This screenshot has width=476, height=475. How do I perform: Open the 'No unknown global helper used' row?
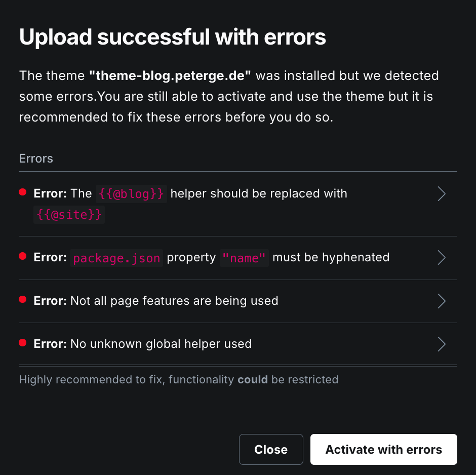click(238, 344)
